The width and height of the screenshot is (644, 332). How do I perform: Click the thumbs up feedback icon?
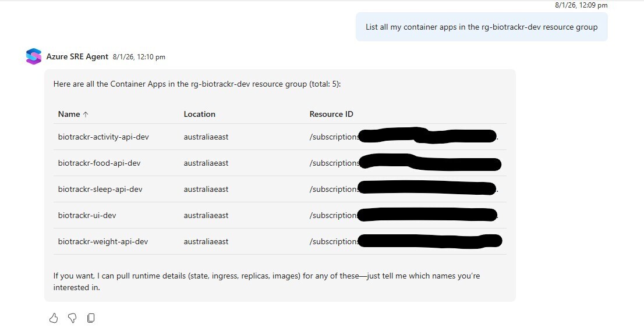54,317
